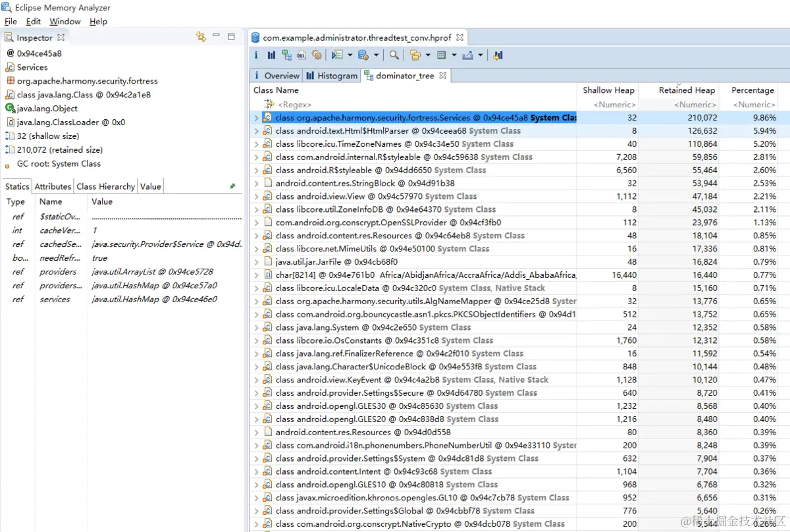Select the org.apache.harmony.security.fortress package icon
The height and width of the screenshot is (532, 790).
[10, 81]
